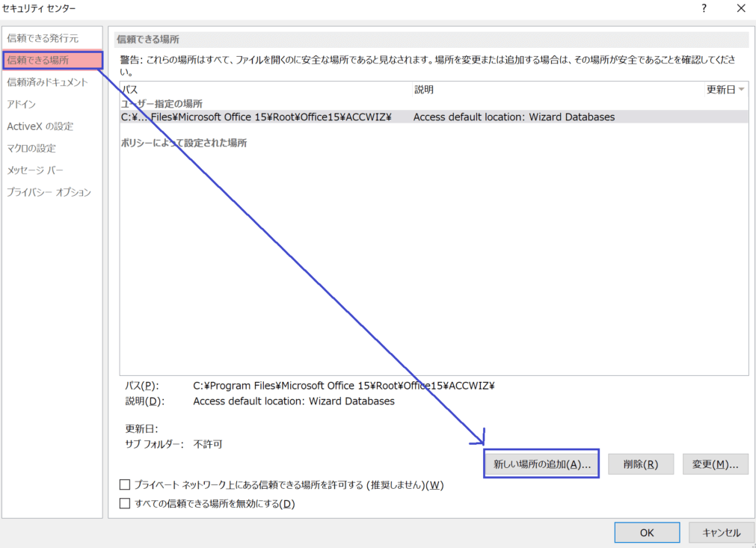Click the help question mark icon
The width and height of the screenshot is (756, 548).
click(x=704, y=9)
